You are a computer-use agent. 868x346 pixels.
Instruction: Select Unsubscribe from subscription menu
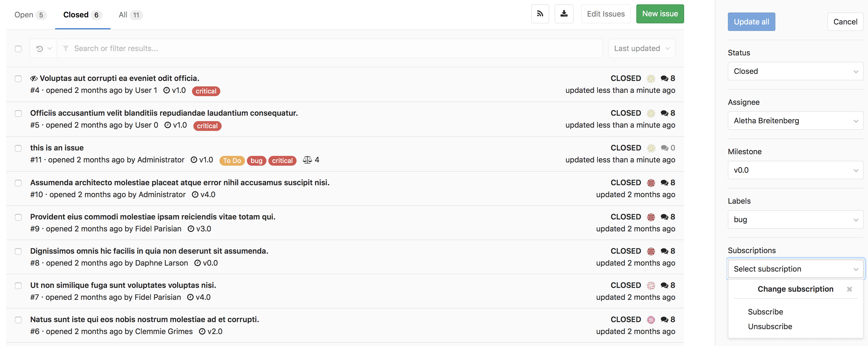[770, 326]
